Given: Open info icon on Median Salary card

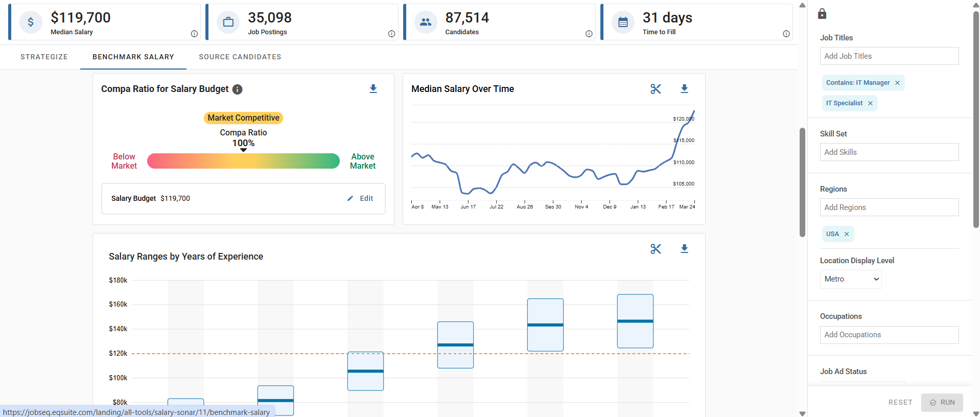Looking at the screenshot, I should 194,34.
